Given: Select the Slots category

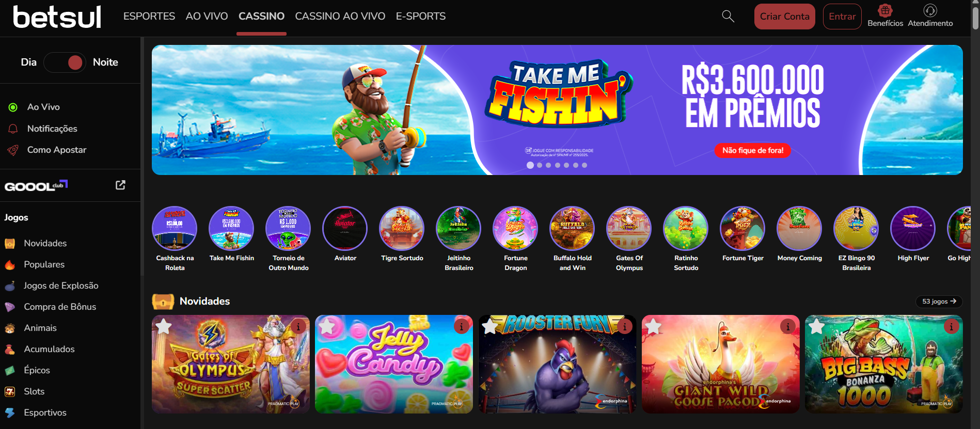Looking at the screenshot, I should 34,391.
